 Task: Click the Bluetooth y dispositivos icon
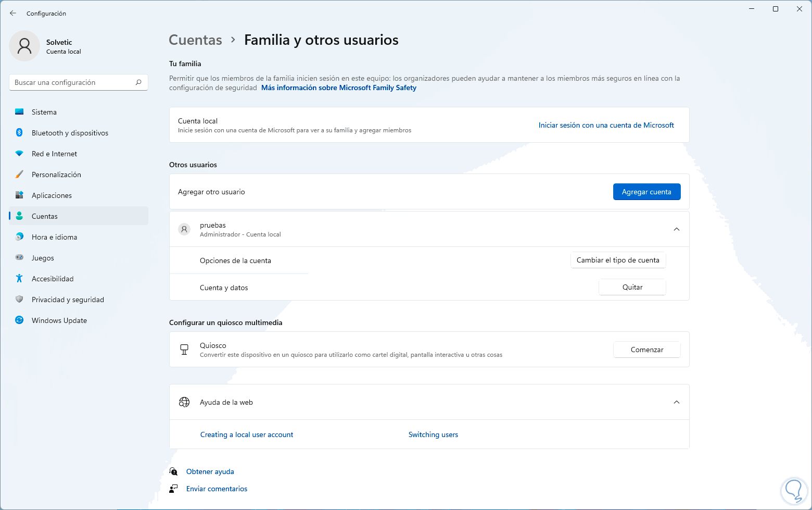tap(19, 133)
